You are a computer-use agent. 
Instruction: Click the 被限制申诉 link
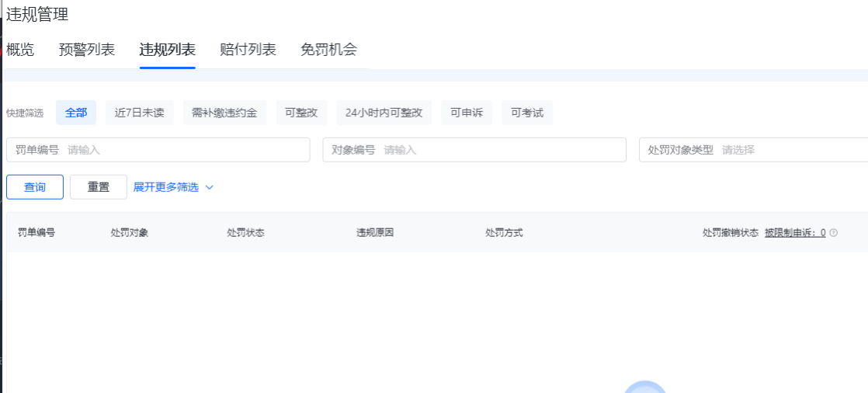coord(794,232)
